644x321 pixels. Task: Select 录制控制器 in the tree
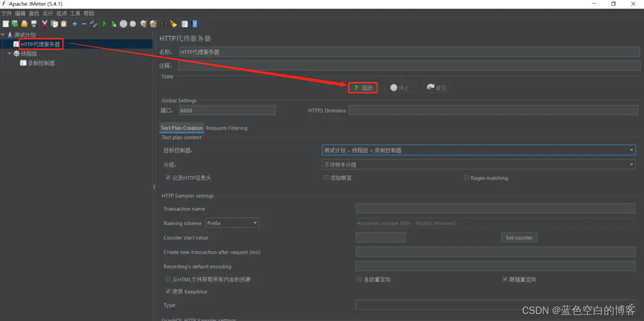click(41, 63)
